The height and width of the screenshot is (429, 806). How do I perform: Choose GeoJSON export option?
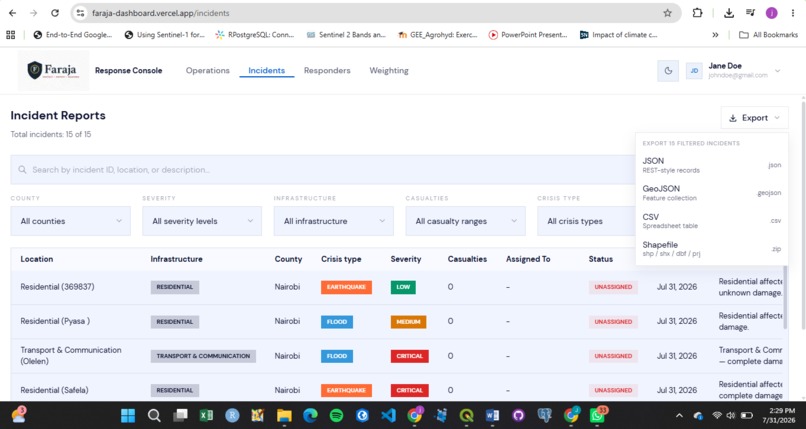(711, 193)
